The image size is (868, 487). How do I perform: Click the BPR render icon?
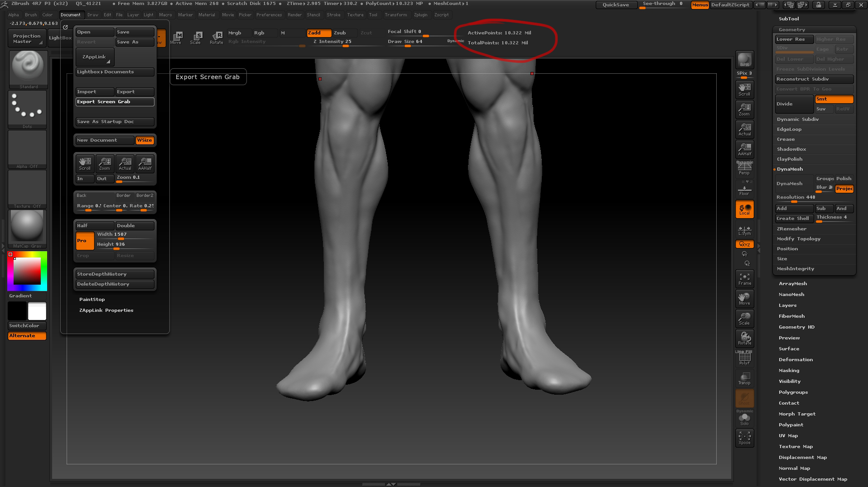744,60
